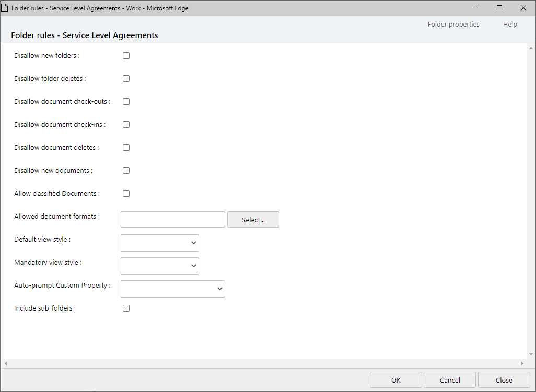Enable the Include sub-folders checkbox
The height and width of the screenshot is (392, 536).
pos(126,308)
